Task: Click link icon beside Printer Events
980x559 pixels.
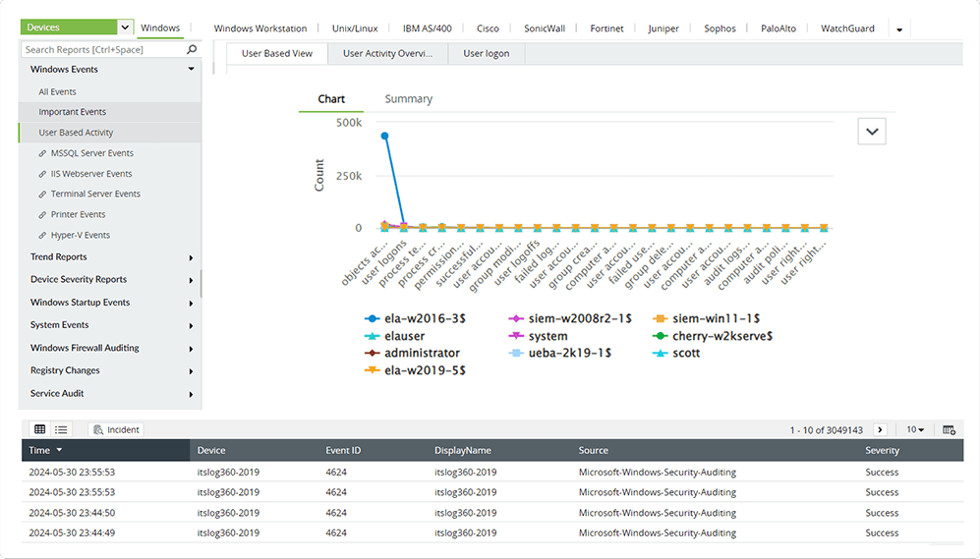Action: pos(42,214)
